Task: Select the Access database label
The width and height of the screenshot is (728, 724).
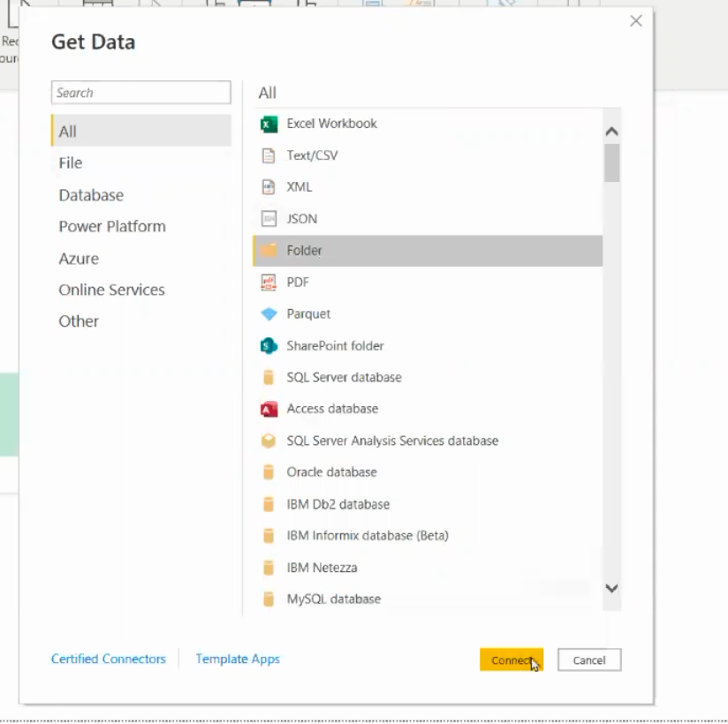Action: (332, 409)
